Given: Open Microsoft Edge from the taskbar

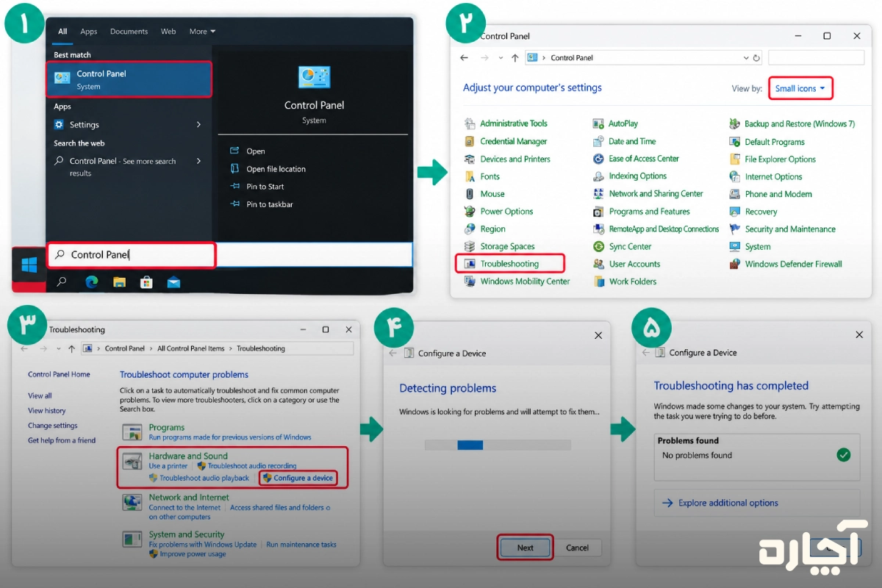Looking at the screenshot, I should tap(92, 282).
